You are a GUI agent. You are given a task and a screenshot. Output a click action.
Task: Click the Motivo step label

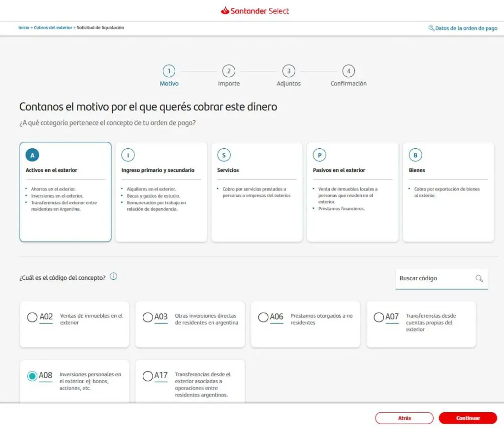pyautogui.click(x=169, y=84)
